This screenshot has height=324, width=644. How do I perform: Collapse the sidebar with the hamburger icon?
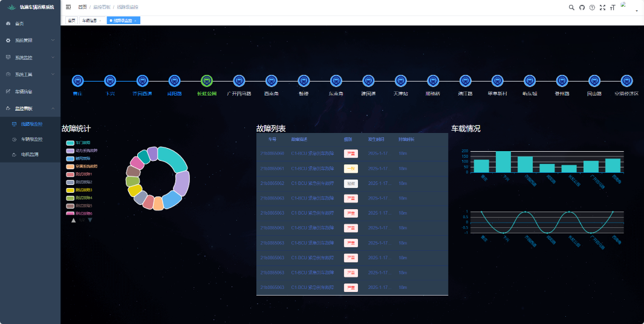(x=68, y=7)
